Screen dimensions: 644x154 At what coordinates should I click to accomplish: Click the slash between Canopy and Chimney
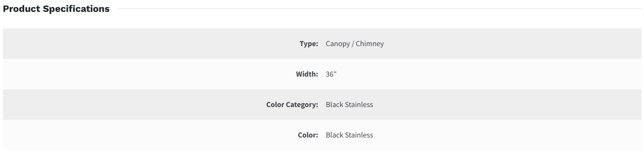click(x=353, y=44)
